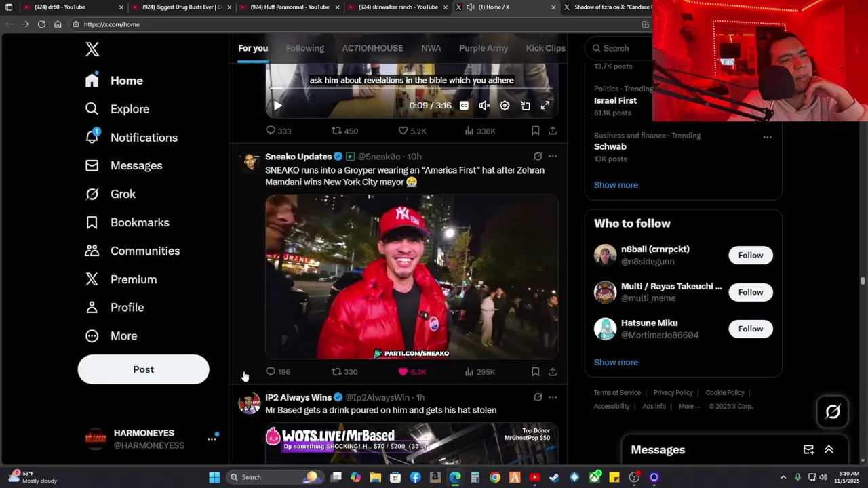Image resolution: width=868 pixels, height=488 pixels.
Task: Open Windows Start menu
Action: click(214, 477)
